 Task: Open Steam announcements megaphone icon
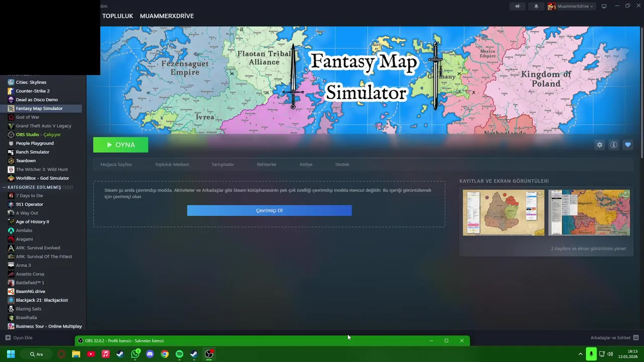click(517, 6)
